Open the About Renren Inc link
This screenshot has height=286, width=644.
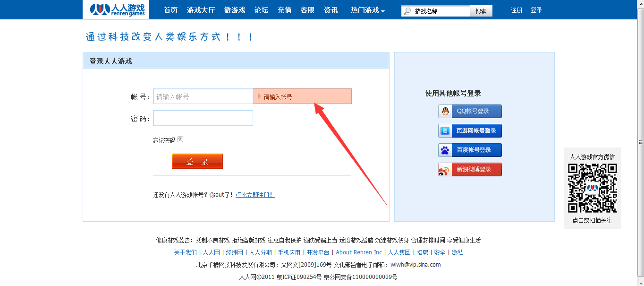point(359,252)
